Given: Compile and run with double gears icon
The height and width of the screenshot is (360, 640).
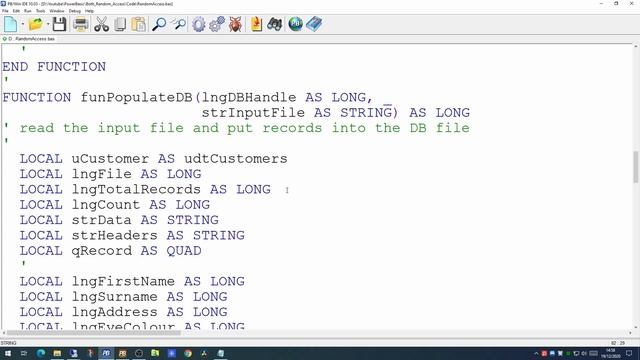Looking at the screenshot, I should pyautogui.click(x=217, y=24).
